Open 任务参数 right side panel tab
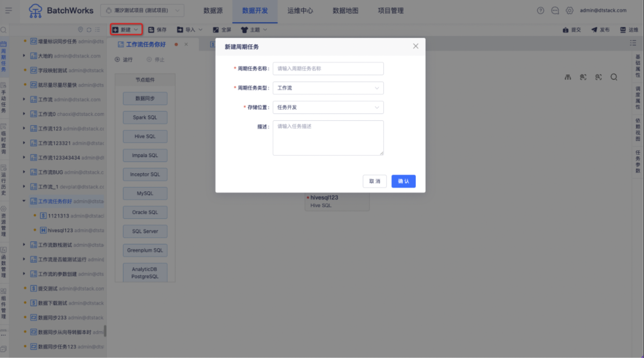The image size is (644, 358). tap(638, 162)
